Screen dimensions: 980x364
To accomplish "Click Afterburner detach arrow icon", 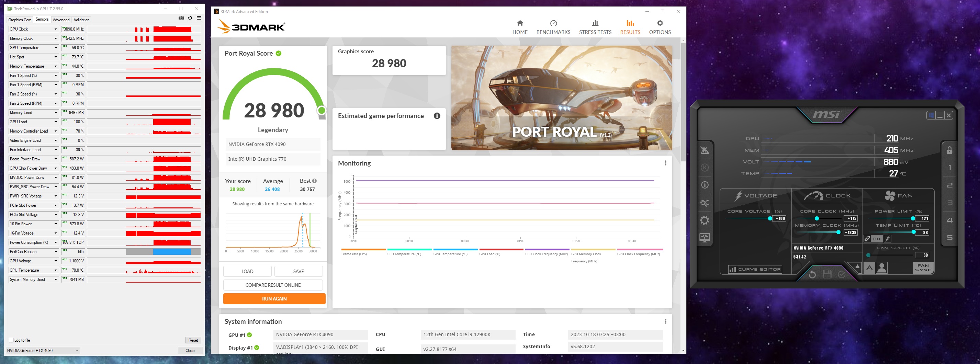I will click(x=857, y=266).
